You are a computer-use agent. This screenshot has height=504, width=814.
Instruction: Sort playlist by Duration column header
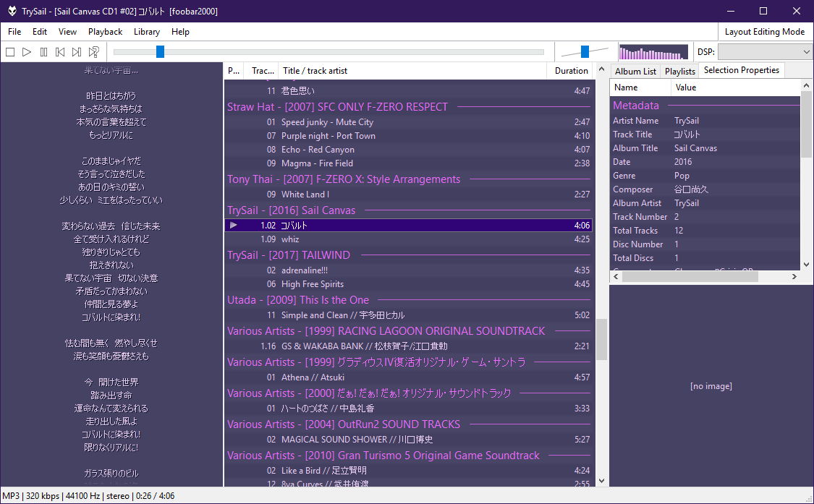click(571, 71)
